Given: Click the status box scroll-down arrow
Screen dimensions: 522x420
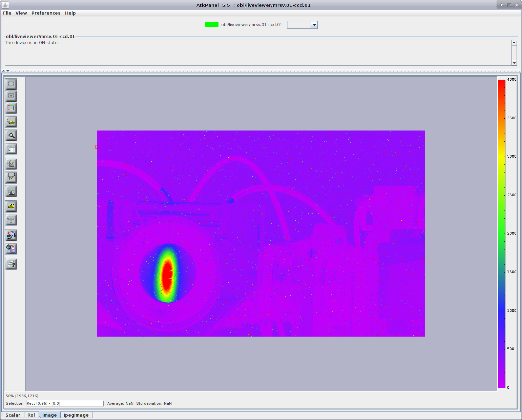Looking at the screenshot, I should tap(514, 63).
